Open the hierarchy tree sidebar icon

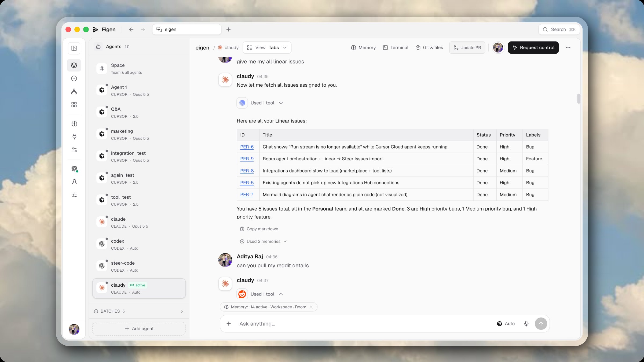point(74,91)
